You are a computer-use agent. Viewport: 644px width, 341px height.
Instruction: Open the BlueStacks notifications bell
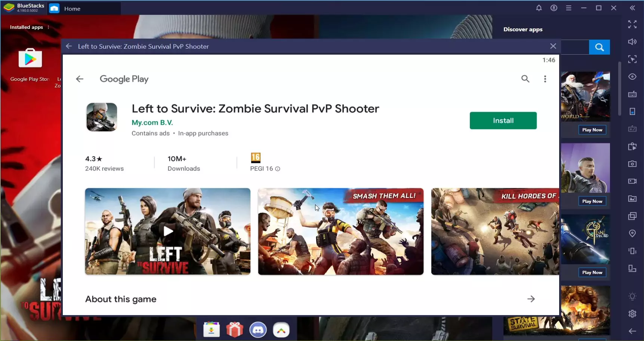539,8
